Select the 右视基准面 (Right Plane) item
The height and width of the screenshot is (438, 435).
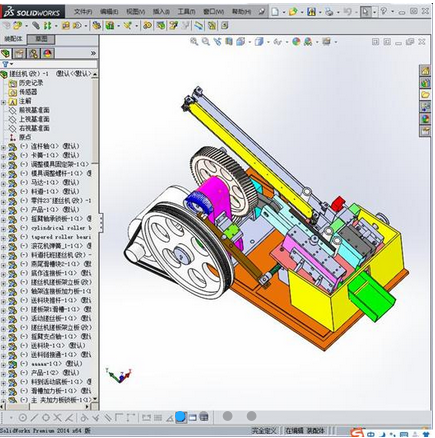coord(34,128)
